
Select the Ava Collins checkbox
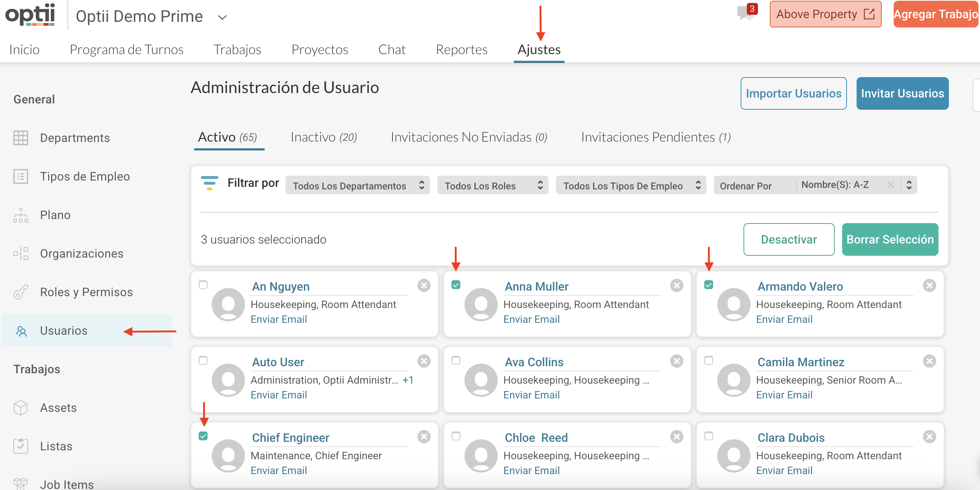point(456,360)
